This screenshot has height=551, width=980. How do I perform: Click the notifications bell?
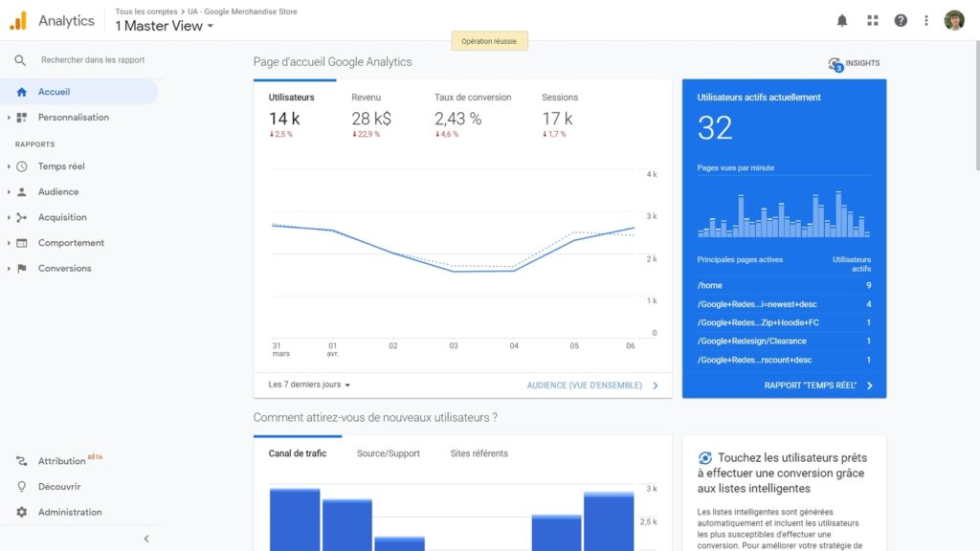pos(842,19)
